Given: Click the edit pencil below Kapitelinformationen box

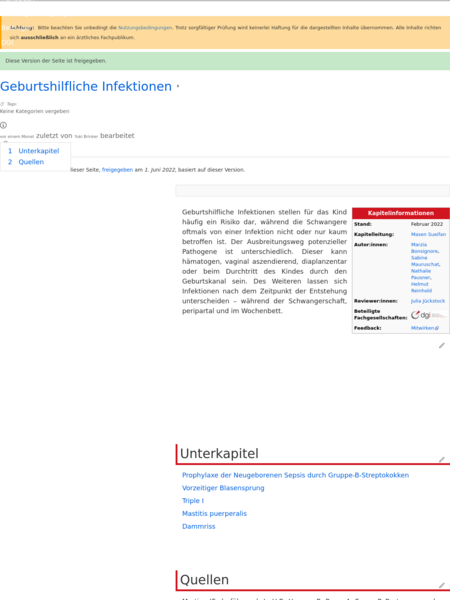Looking at the screenshot, I should 442,346.
